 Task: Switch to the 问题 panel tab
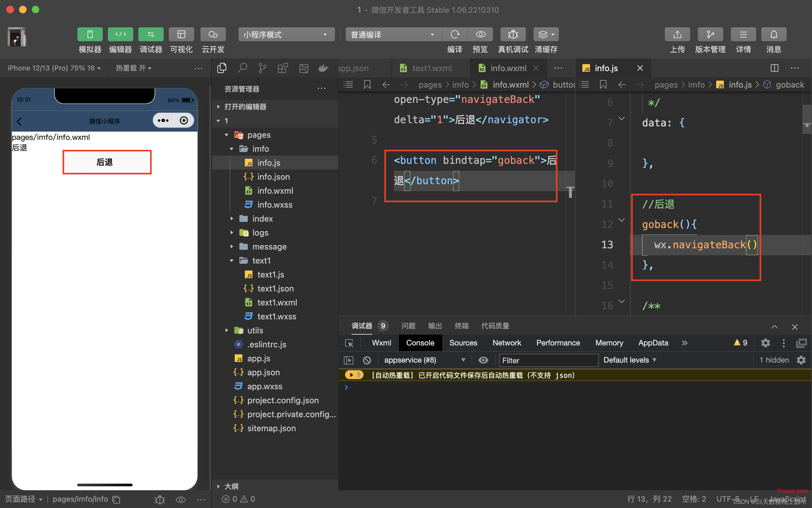(x=408, y=325)
